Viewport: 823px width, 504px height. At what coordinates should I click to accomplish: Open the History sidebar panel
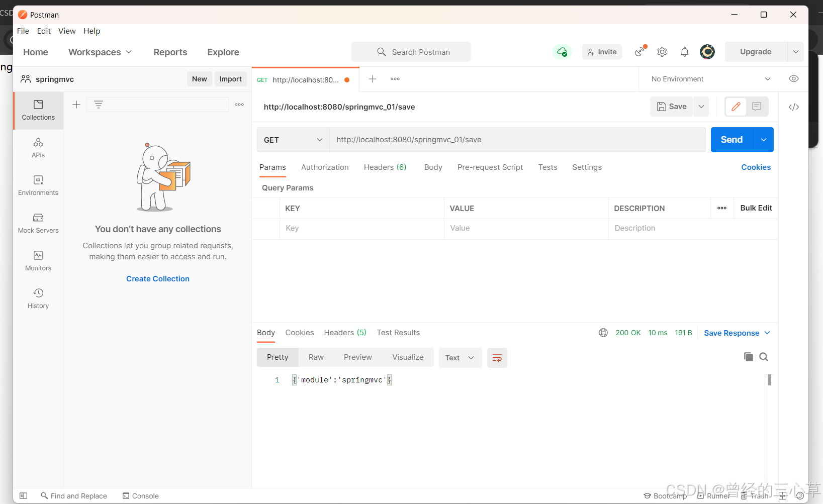[38, 298]
